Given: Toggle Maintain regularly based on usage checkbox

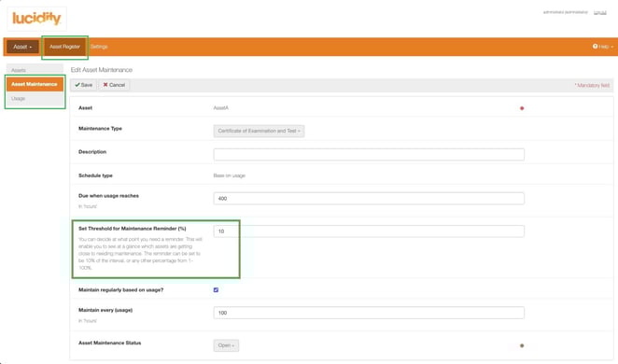Looking at the screenshot, I should coord(216,290).
